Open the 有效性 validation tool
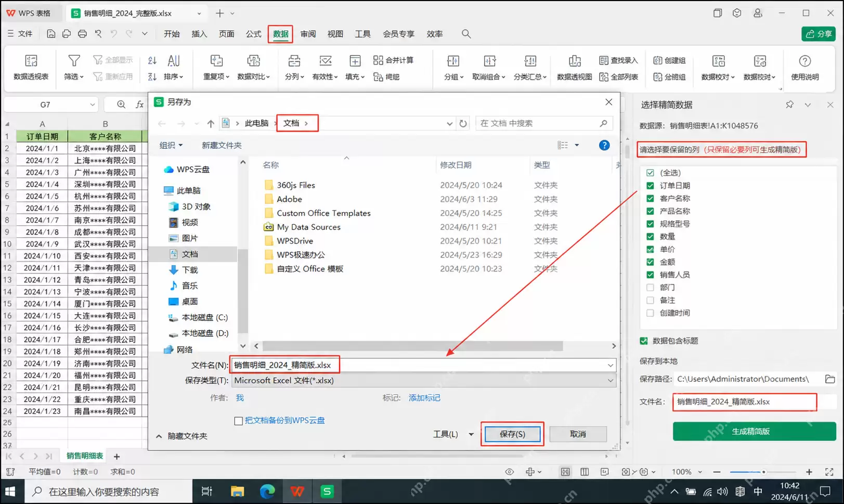The height and width of the screenshot is (504, 844). coord(325,68)
